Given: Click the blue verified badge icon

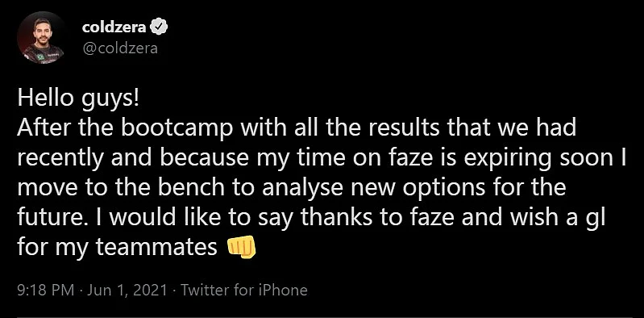Looking at the screenshot, I should (x=159, y=27).
